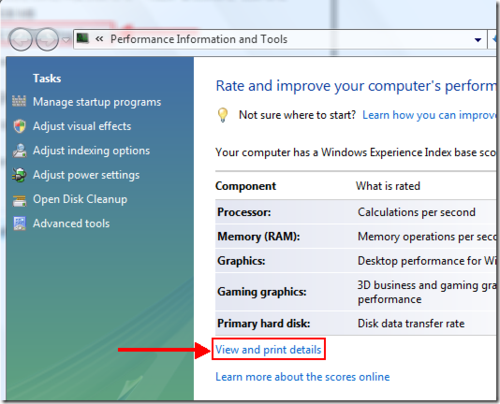Click the shield icon beside Adjust visual effects
500x404 pixels.
[19, 126]
